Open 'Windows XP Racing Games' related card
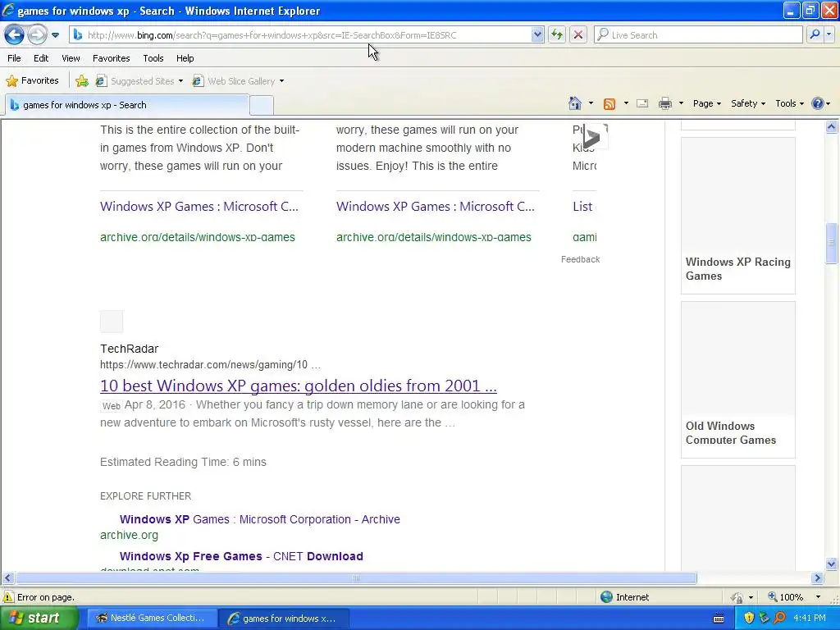Viewport: 840px width, 630px height. pos(737,216)
